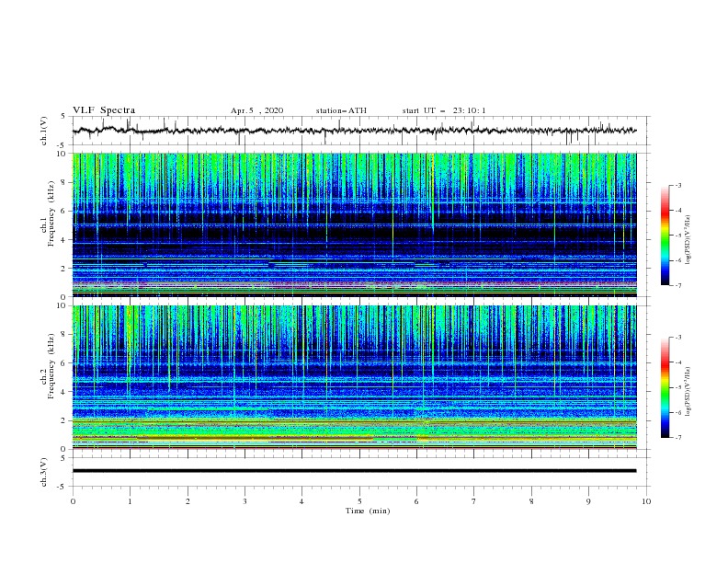Select the date label 'Apr.5 , 2020'
This screenshot has width=728, height=563.
pyautogui.click(x=256, y=110)
